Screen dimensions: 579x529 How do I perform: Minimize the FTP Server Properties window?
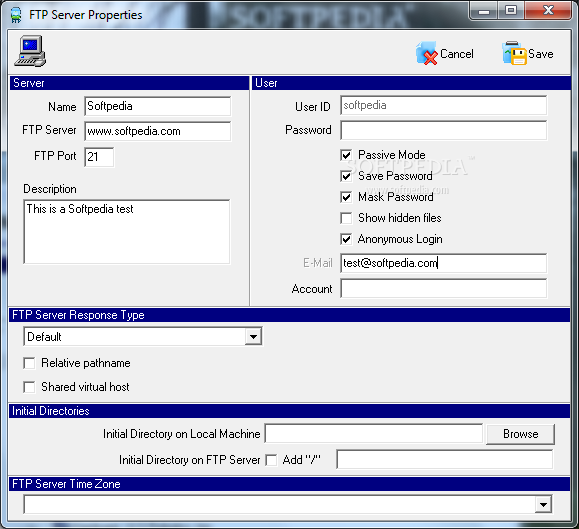click(484, 11)
